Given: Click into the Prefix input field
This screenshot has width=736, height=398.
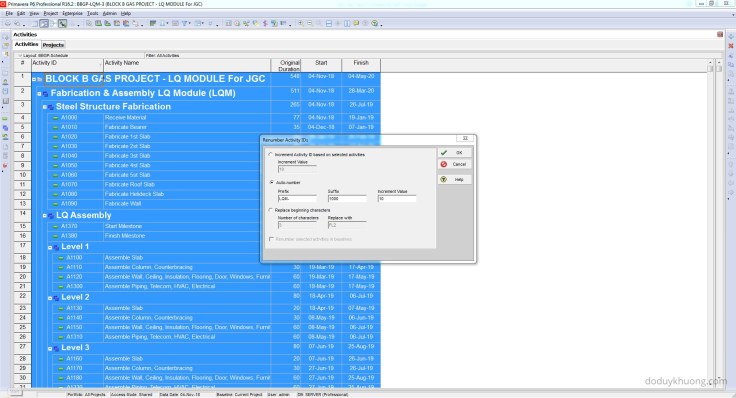Looking at the screenshot, I should click(x=297, y=199).
